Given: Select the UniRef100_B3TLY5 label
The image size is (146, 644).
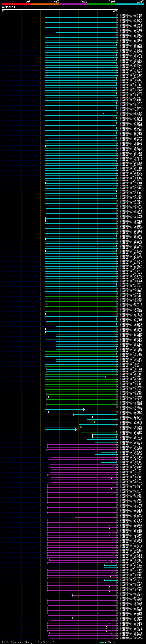Looking at the screenshot, I should pyautogui.click(x=131, y=357).
